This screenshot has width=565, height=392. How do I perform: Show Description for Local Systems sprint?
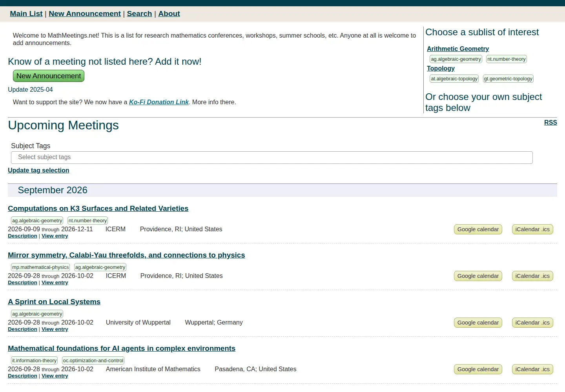(22, 329)
